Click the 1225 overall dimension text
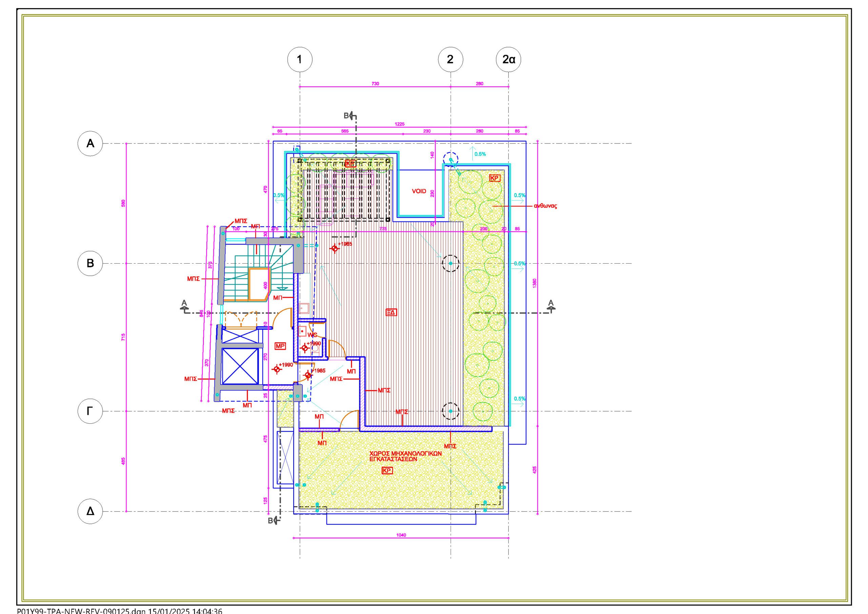The image size is (868, 614). point(400,124)
